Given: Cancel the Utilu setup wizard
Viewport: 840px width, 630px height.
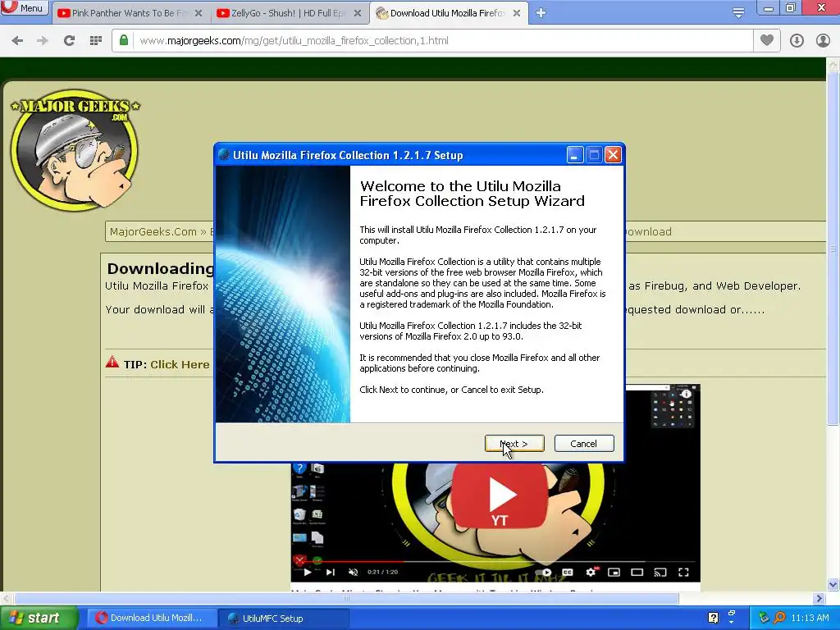Looking at the screenshot, I should (x=584, y=444).
